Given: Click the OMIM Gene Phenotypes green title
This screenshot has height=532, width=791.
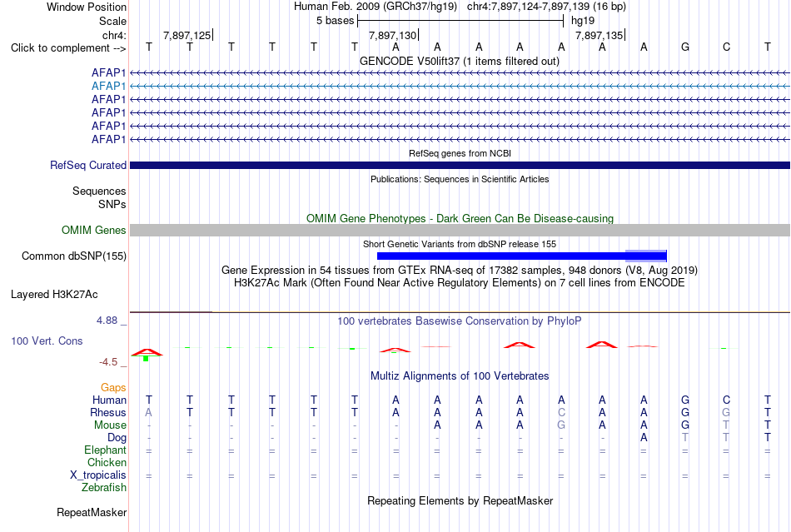Looking at the screenshot, I should tap(460, 218).
